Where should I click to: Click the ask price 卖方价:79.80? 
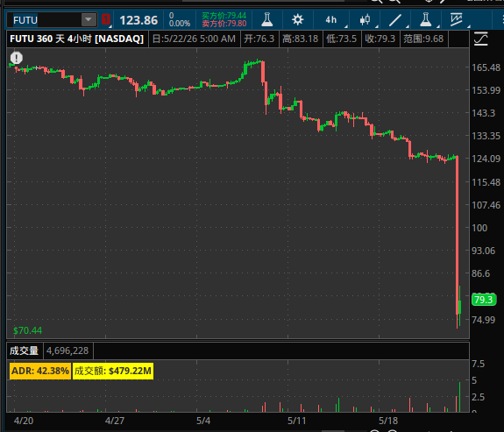[x=224, y=24]
